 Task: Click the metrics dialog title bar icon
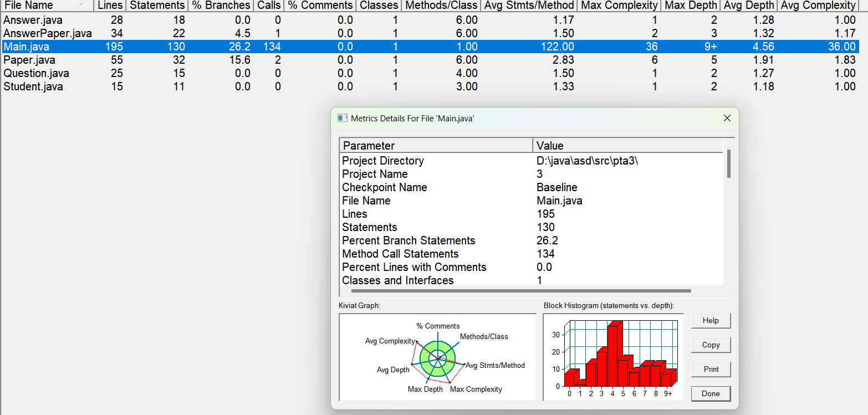click(x=343, y=118)
